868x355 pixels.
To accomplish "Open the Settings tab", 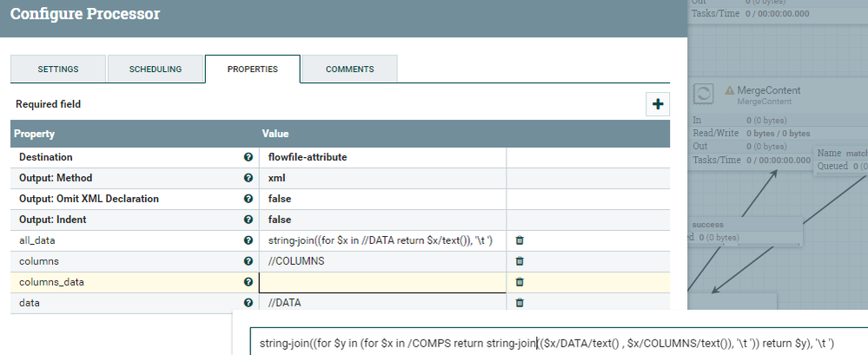I will [58, 69].
